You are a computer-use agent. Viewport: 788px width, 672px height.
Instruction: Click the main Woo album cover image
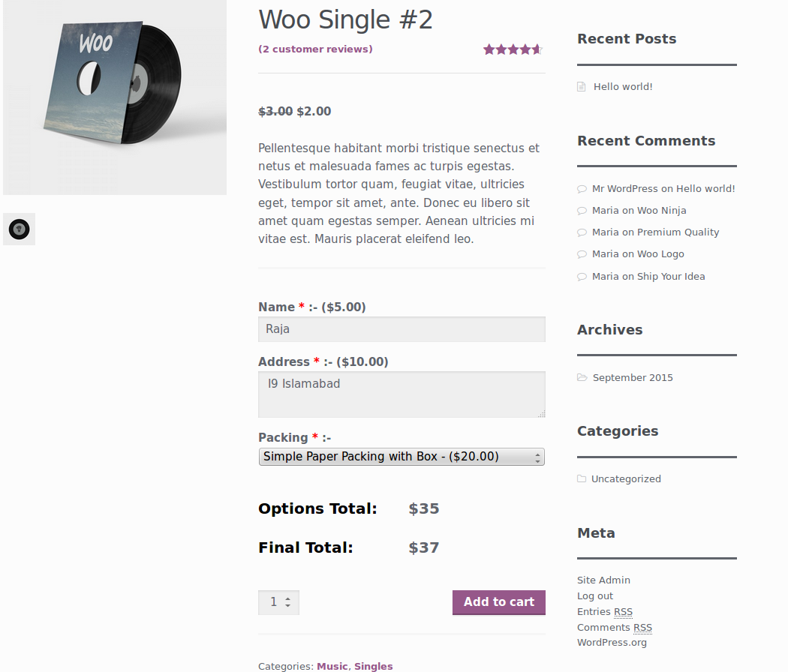coord(115,97)
